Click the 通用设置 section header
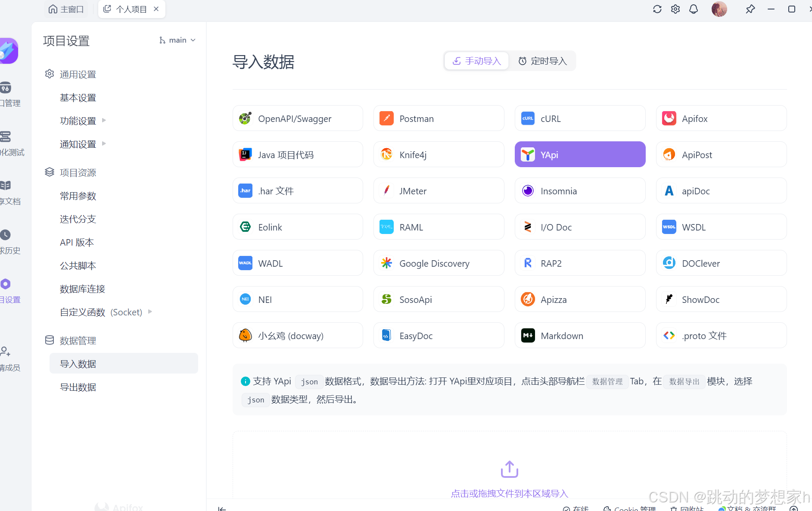812x511 pixels. (70, 75)
